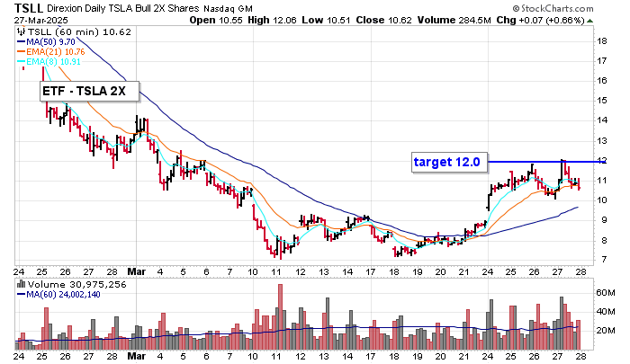
Task: Click the Mar label under the volume panel
Action: (x=136, y=356)
